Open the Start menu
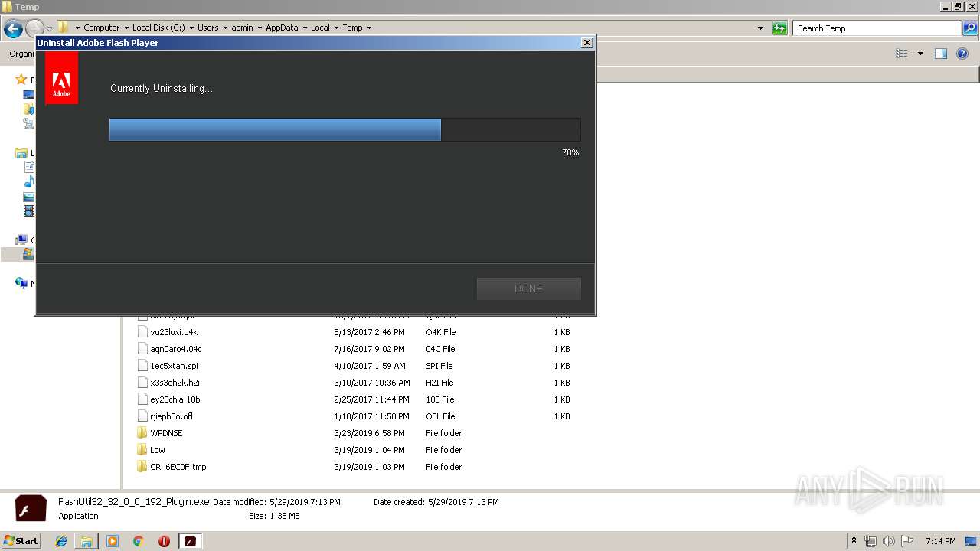The width and height of the screenshot is (980, 551). [x=21, y=540]
